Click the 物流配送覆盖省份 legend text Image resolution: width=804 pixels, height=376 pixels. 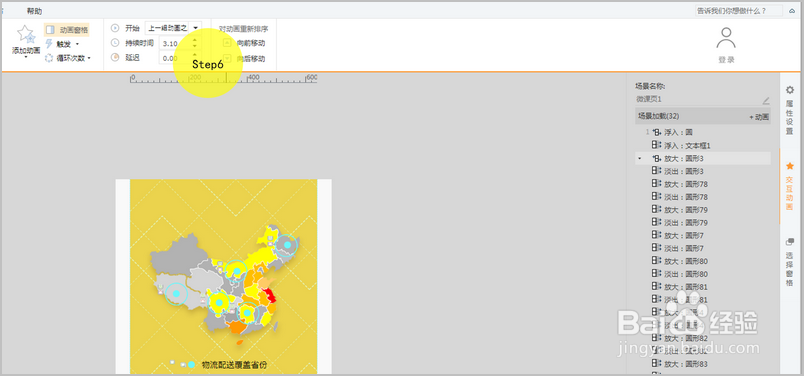point(234,365)
